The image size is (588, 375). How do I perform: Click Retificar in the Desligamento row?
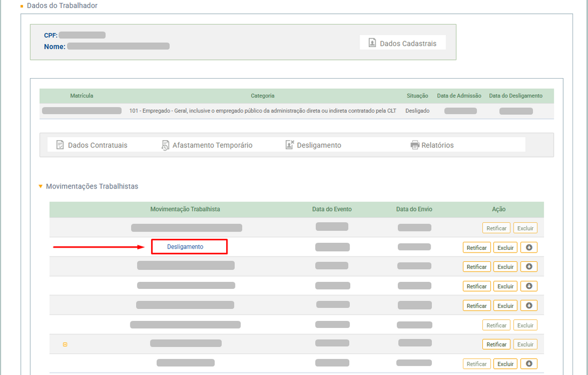pos(477,248)
